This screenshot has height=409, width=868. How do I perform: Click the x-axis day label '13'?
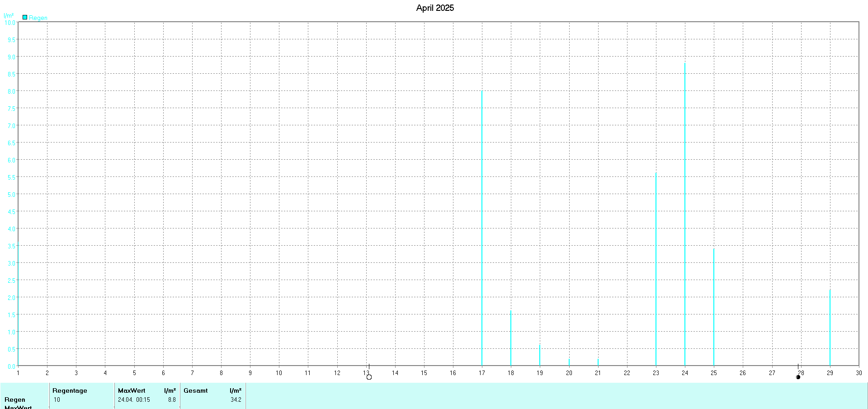(x=366, y=373)
